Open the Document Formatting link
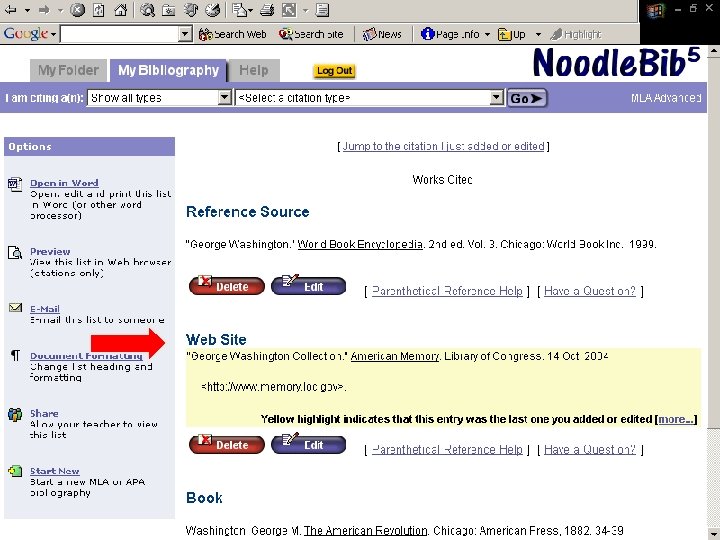This screenshot has height=540, width=720. tap(86, 355)
